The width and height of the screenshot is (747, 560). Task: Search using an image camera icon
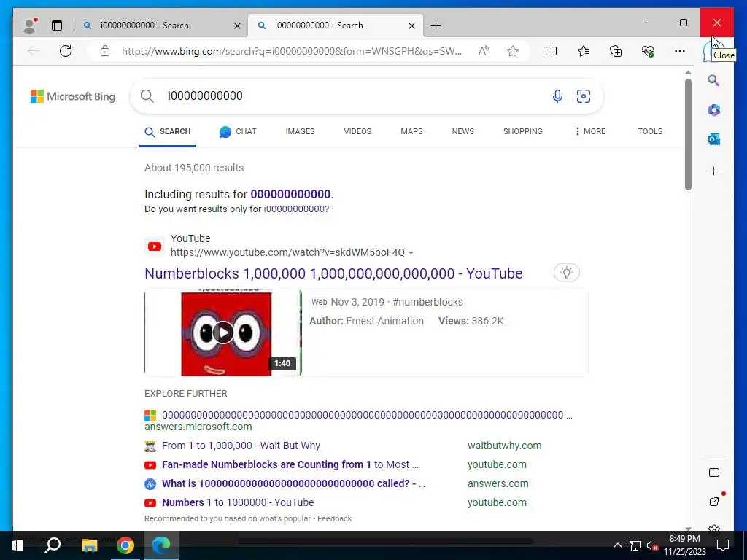[x=583, y=96]
